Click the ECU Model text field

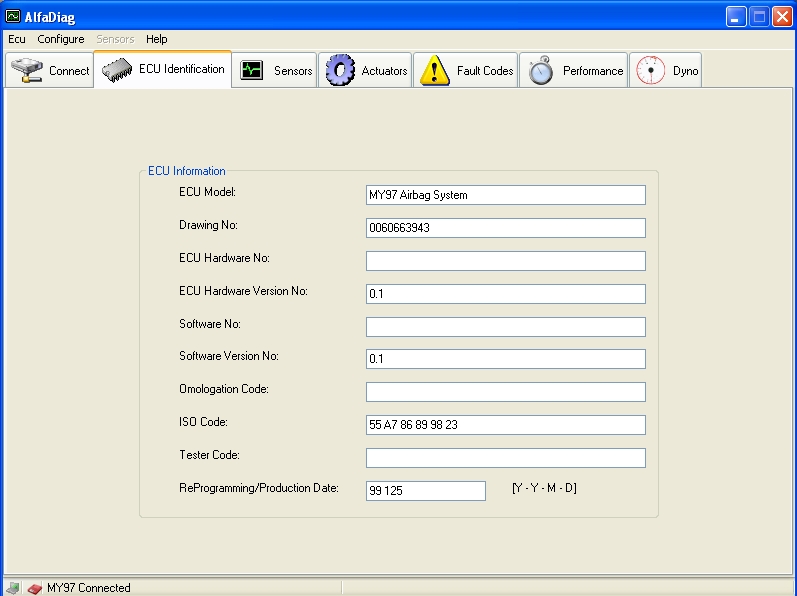click(505, 195)
